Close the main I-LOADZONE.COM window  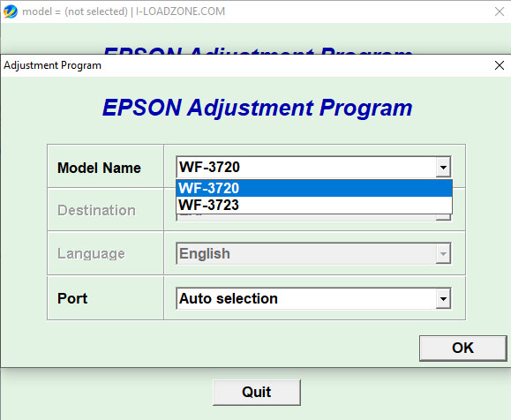500,11
